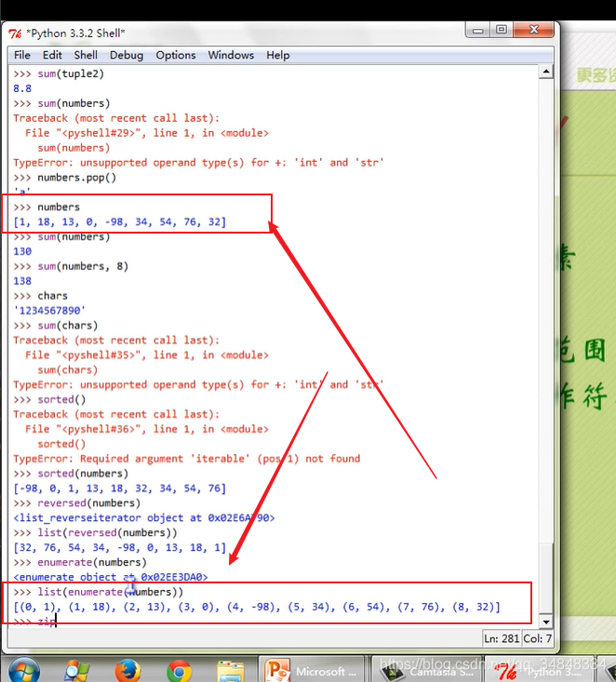Click the 'Ln: 281' status bar entry
The width and height of the screenshot is (616, 682).
point(502,638)
